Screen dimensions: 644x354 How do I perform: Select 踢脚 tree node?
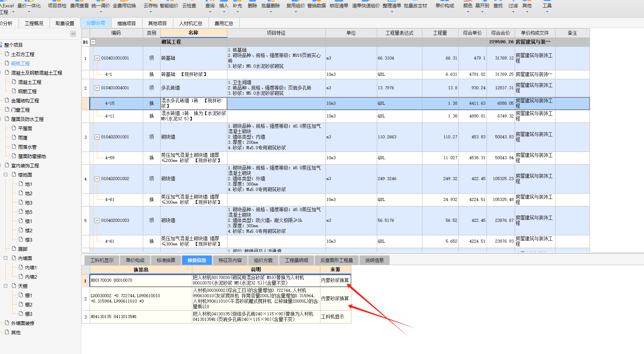pyautogui.click(x=23, y=249)
